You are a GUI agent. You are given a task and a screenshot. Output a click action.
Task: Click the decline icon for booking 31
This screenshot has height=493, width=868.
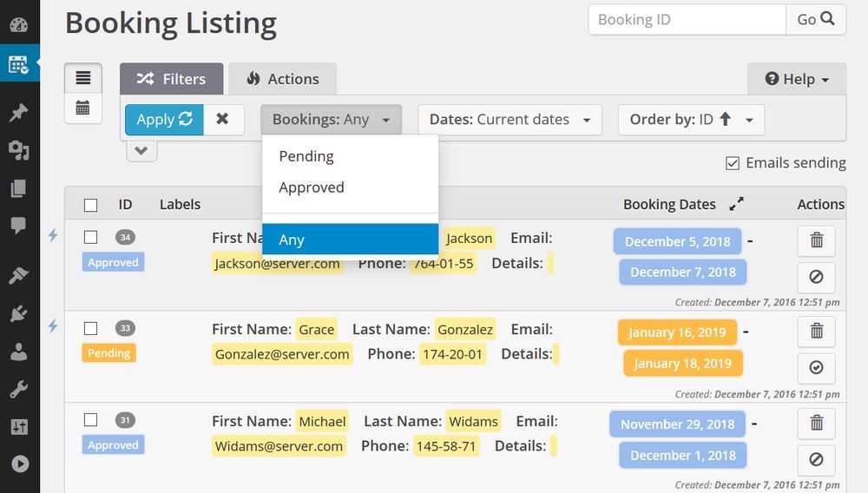[x=816, y=459]
